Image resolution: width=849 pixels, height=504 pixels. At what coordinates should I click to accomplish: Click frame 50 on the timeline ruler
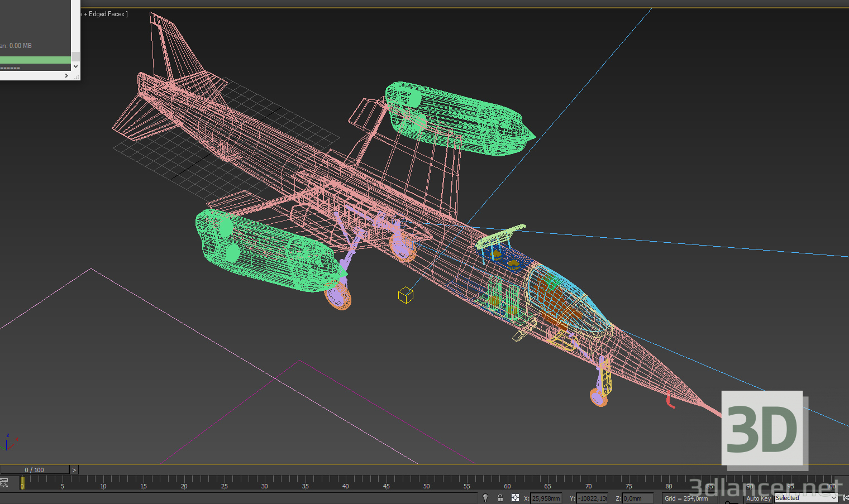coord(426,486)
